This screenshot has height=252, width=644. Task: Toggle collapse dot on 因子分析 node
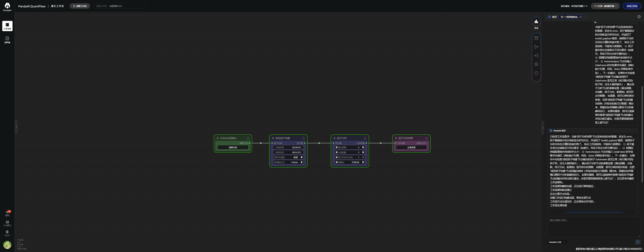tap(334, 138)
